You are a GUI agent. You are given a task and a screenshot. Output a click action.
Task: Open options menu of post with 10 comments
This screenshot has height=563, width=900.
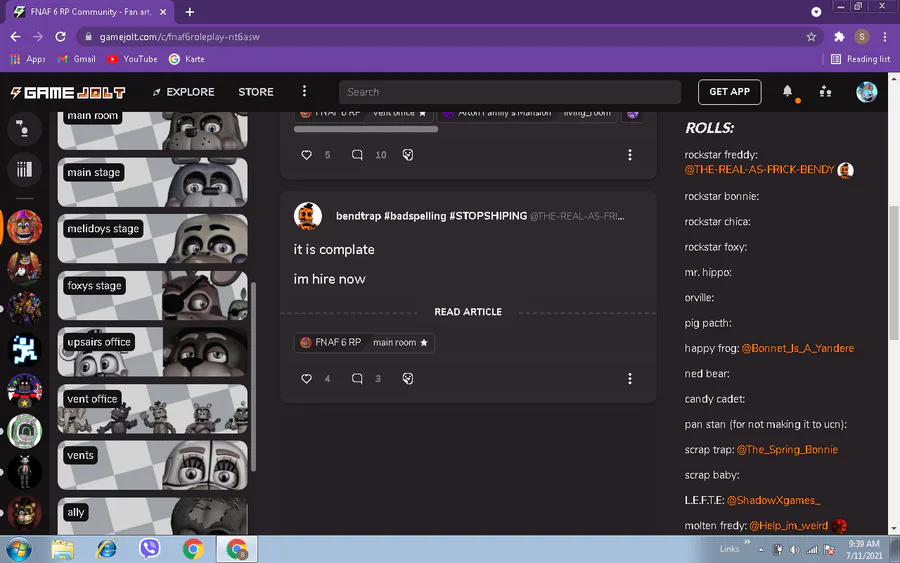[x=630, y=155]
